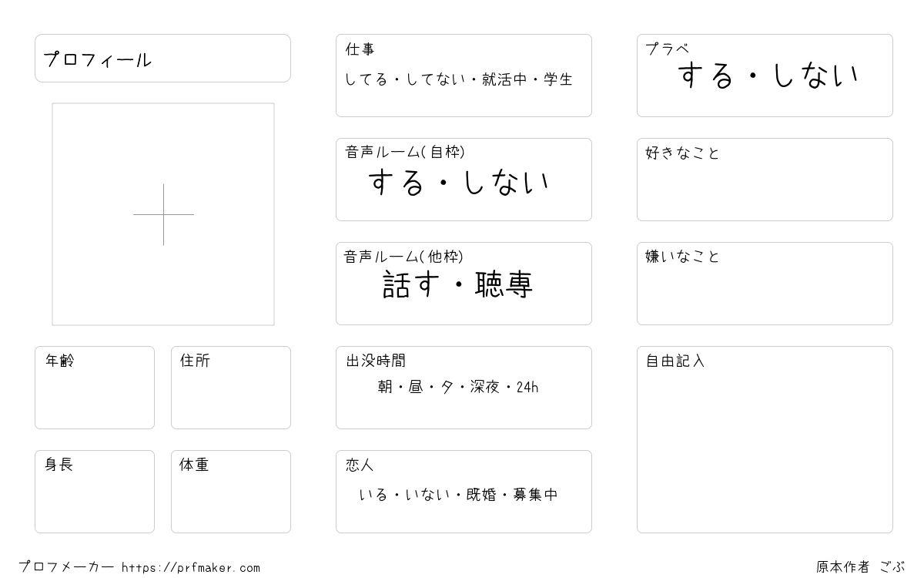924x578 pixels.
Task: Select しない under プラベ
Action: [815, 76]
